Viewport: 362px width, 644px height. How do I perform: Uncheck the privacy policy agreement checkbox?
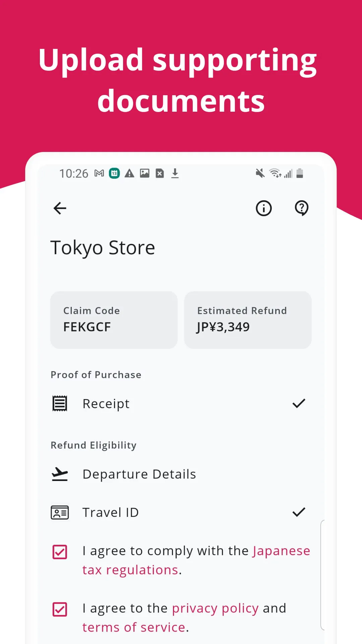[60, 609]
